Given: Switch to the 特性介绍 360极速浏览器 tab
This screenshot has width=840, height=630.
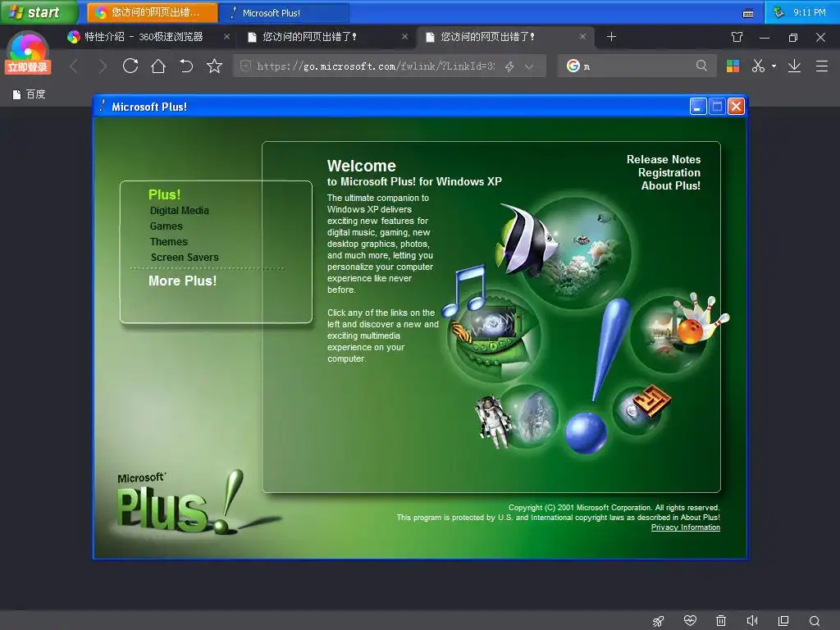Looking at the screenshot, I should pos(144,36).
